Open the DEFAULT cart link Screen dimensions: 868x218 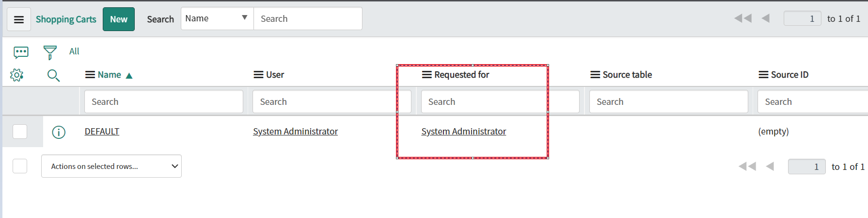click(x=102, y=132)
